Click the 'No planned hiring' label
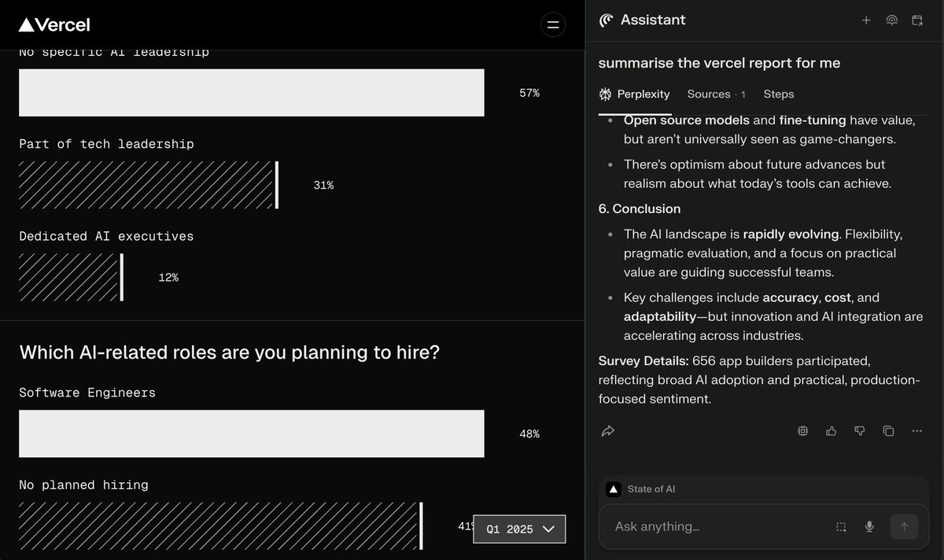 click(x=83, y=484)
